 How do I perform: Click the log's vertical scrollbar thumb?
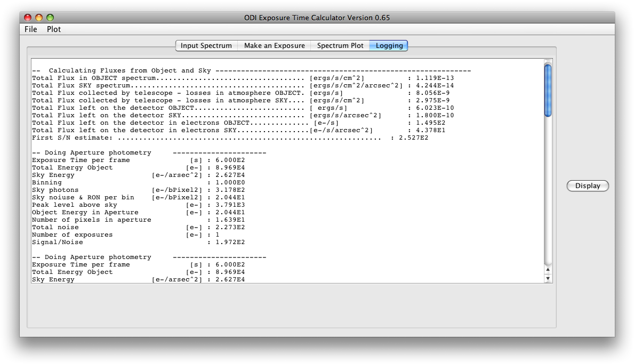tap(548, 90)
